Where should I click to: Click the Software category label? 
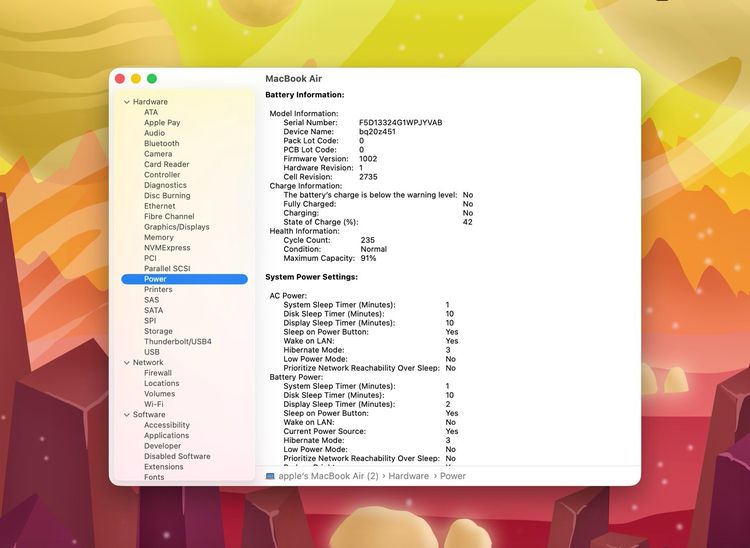click(x=149, y=415)
